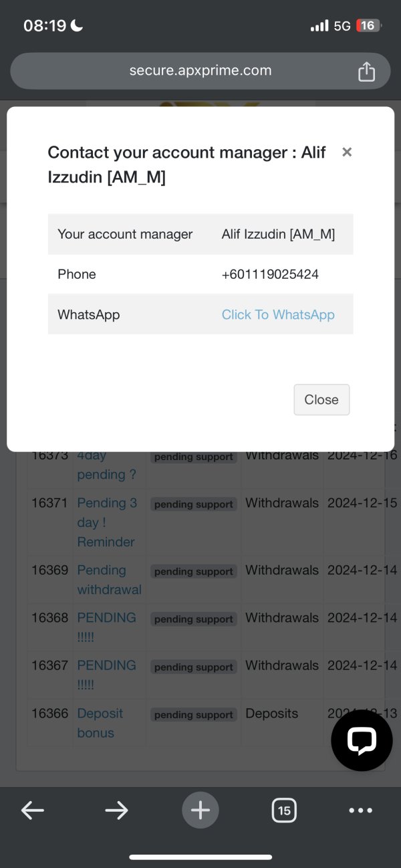Go back with the left arrow icon
Image resolution: width=401 pixels, height=868 pixels.
click(x=33, y=810)
